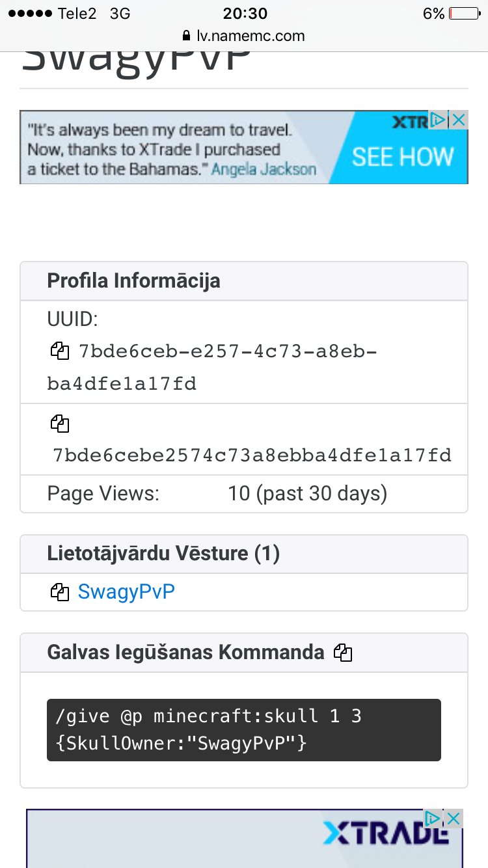Click copy icon above the undashed UUID
This screenshot has width=488, height=868.
point(60,424)
